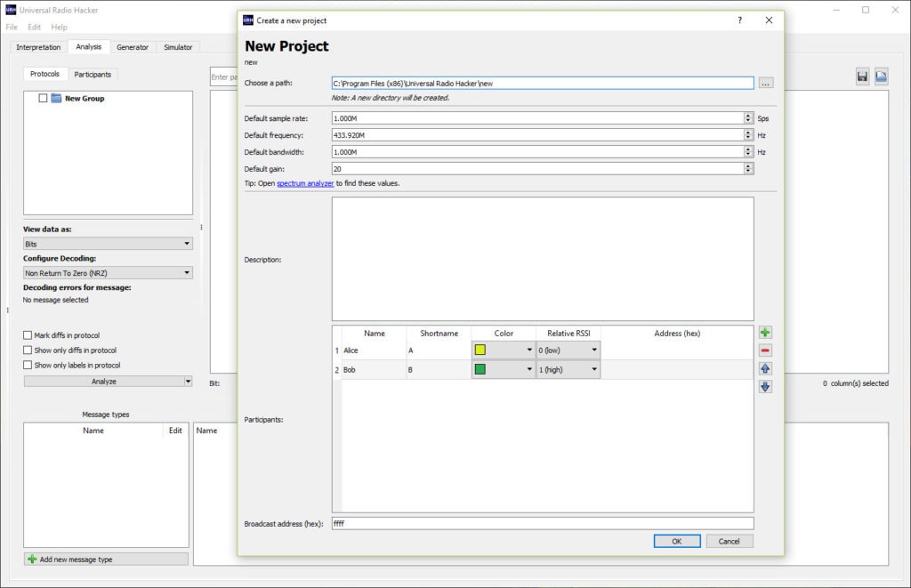Screen dimensions: 911x588
Task: Click the Default frequency stepper arrows
Action: point(748,135)
